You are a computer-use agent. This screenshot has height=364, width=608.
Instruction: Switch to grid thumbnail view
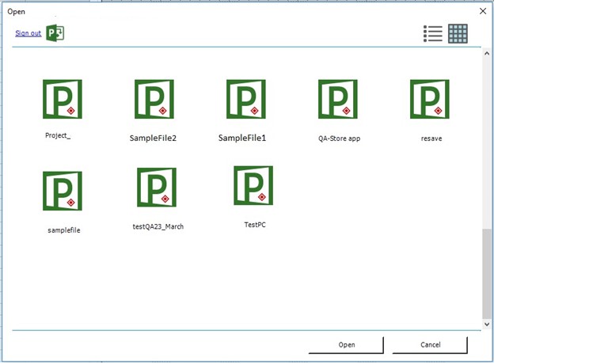pyautogui.click(x=458, y=33)
